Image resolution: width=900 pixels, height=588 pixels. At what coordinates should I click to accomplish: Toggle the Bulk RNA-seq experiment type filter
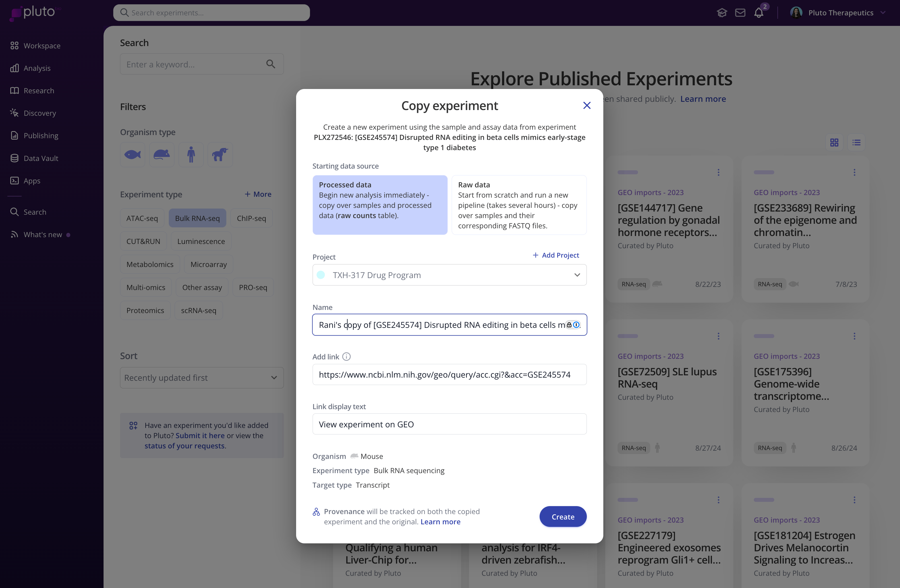coord(197,218)
